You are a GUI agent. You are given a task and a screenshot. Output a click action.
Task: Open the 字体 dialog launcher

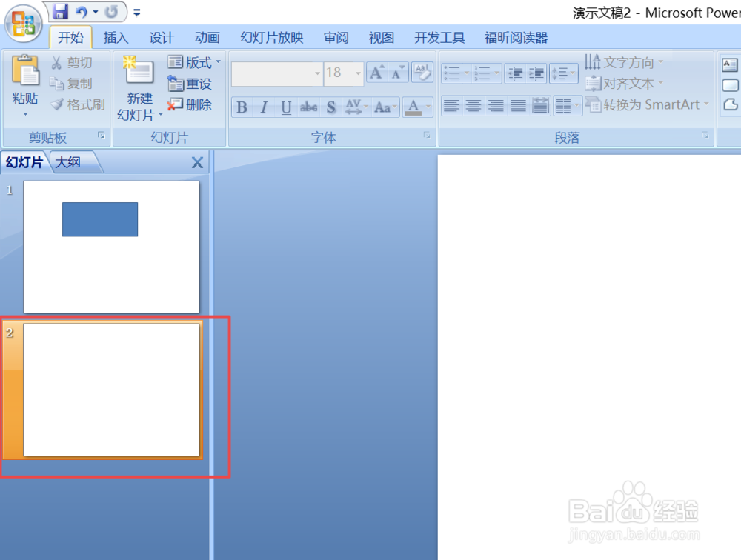(428, 135)
